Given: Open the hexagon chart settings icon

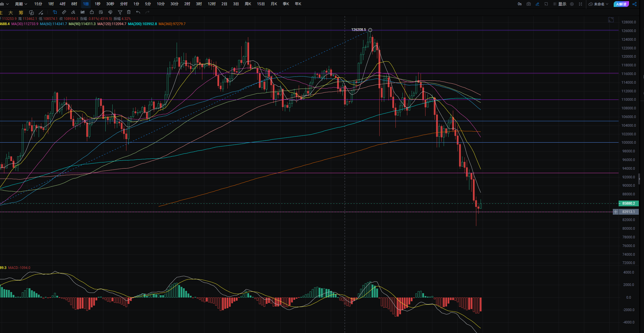Looking at the screenshot, I should coord(572,4).
